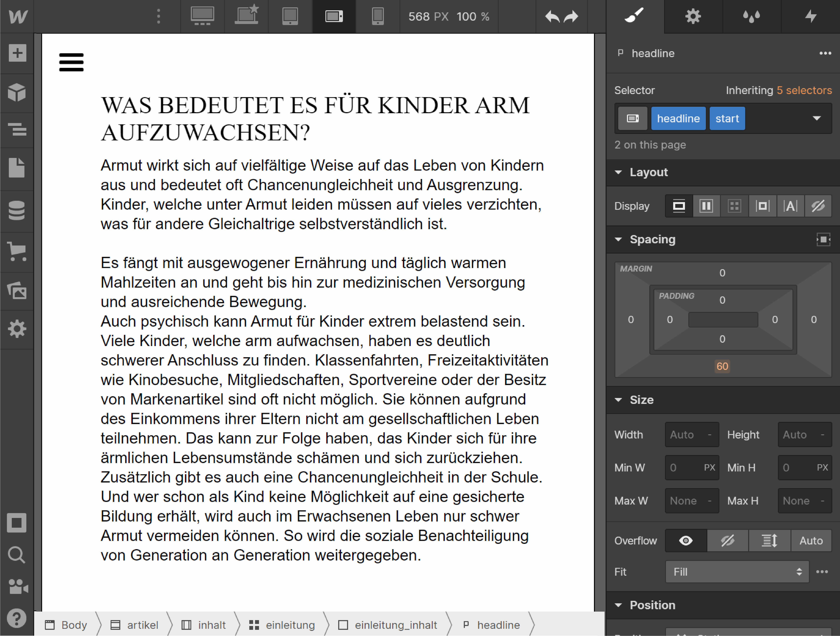Image resolution: width=840 pixels, height=636 pixels.
Task: Set overflow to Visible eye
Action: (x=686, y=540)
